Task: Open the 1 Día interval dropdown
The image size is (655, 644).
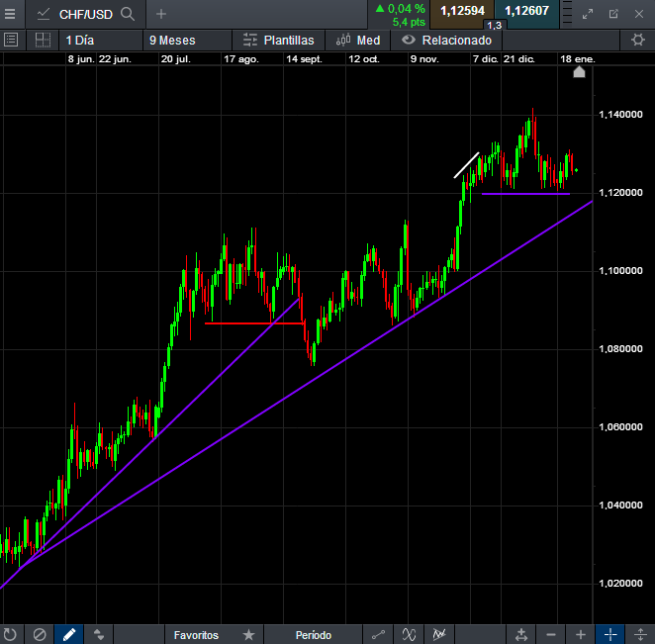Action: point(100,41)
